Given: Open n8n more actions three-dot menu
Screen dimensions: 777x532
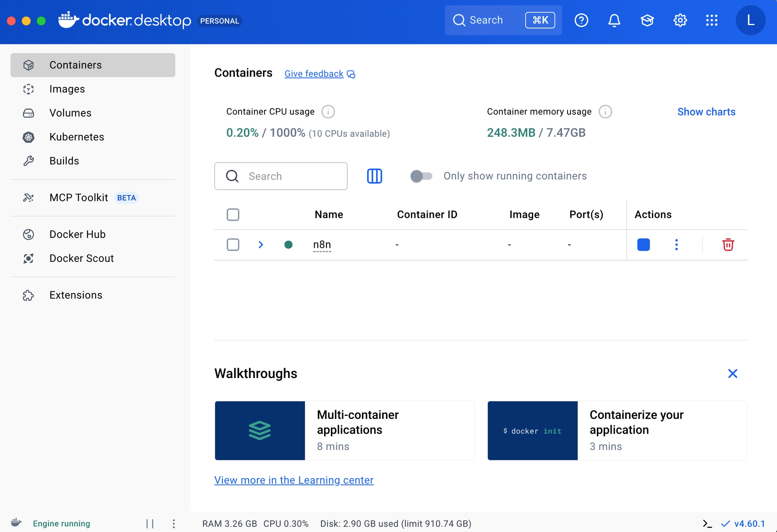Looking at the screenshot, I should (x=676, y=245).
